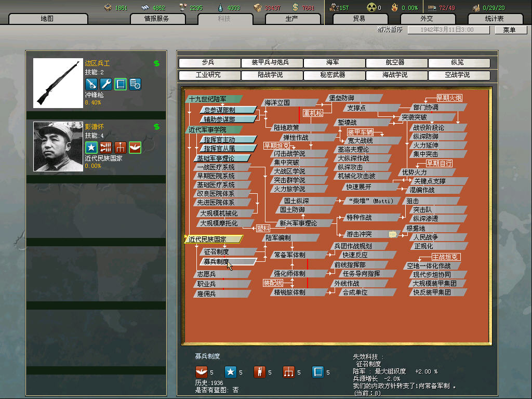Select the 闪击战学说 doctrine node
The image size is (532, 399).
tap(299, 154)
